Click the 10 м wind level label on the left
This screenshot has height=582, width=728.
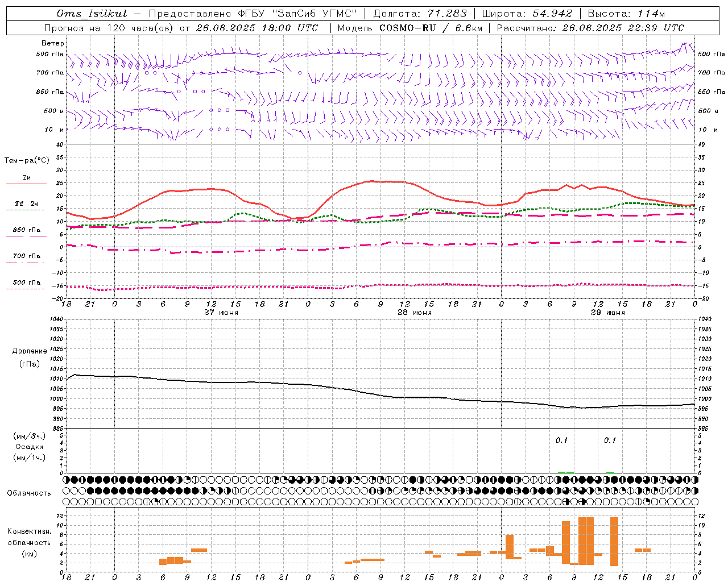point(54,130)
